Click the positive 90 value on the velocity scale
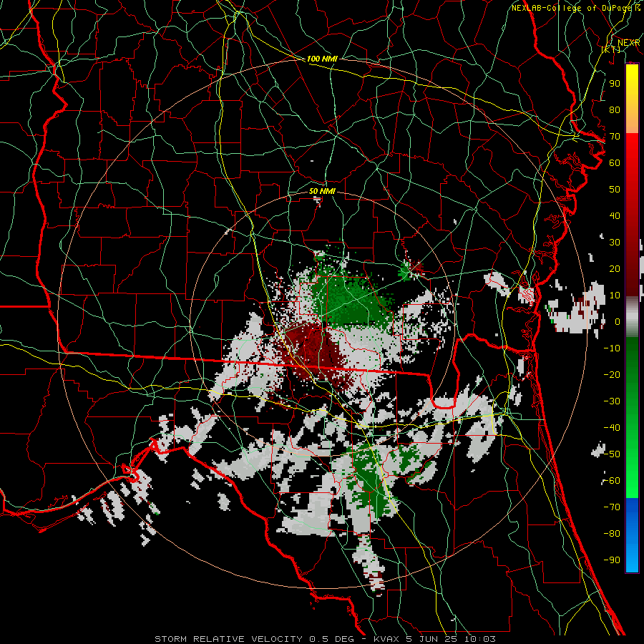 click(615, 84)
